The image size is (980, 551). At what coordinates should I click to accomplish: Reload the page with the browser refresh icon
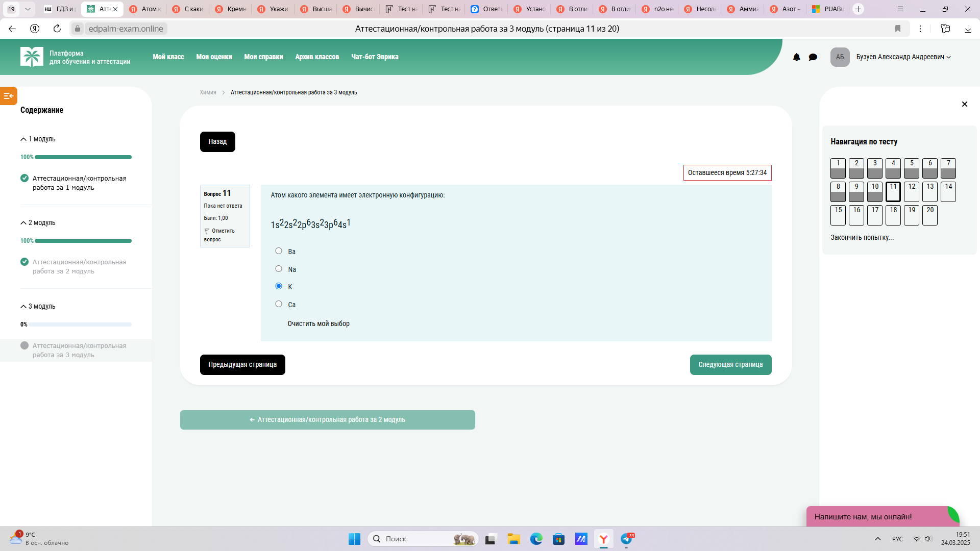(57, 29)
